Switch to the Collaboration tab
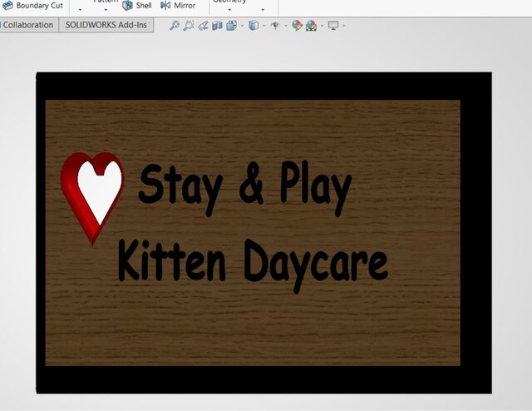 click(27, 25)
